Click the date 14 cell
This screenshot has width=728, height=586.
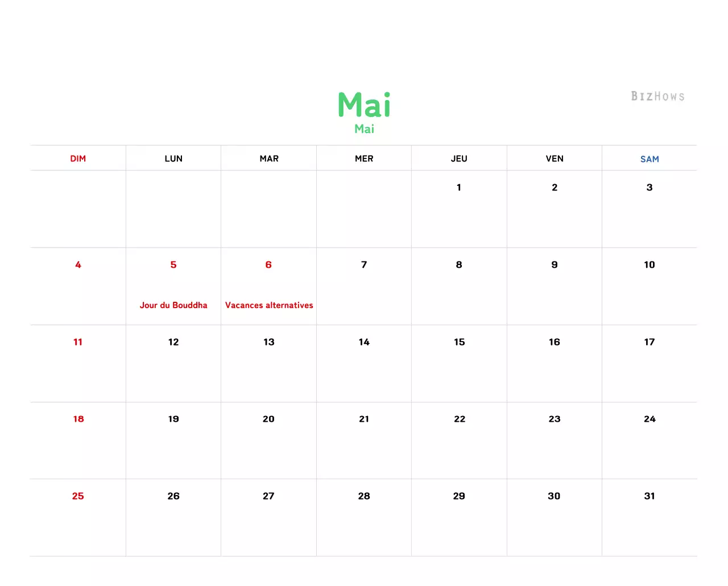coord(363,342)
